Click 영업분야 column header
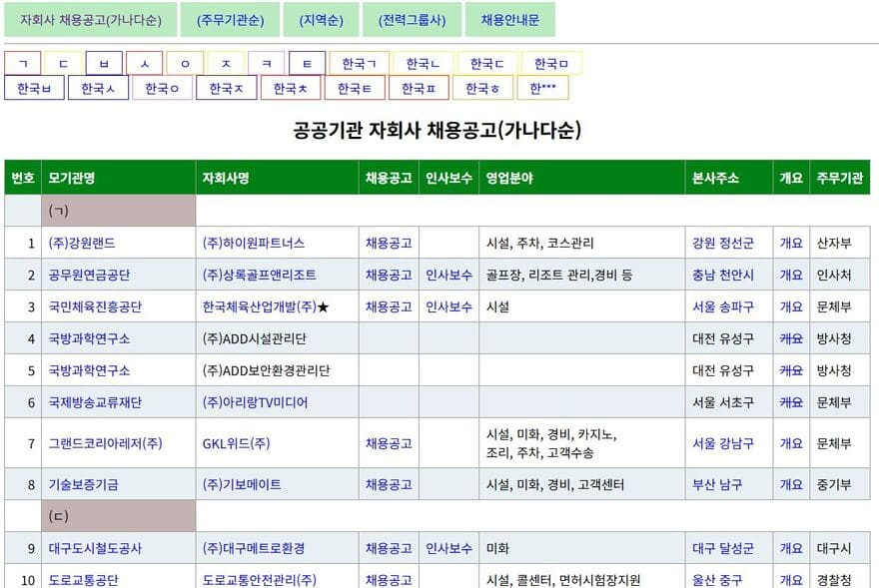The width and height of the screenshot is (879, 588). coord(582,178)
